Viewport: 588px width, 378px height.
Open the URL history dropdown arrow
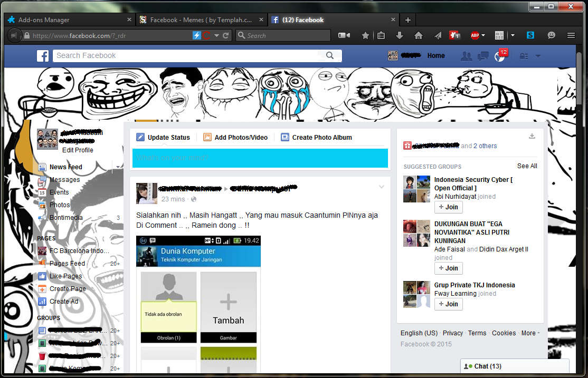pos(216,36)
